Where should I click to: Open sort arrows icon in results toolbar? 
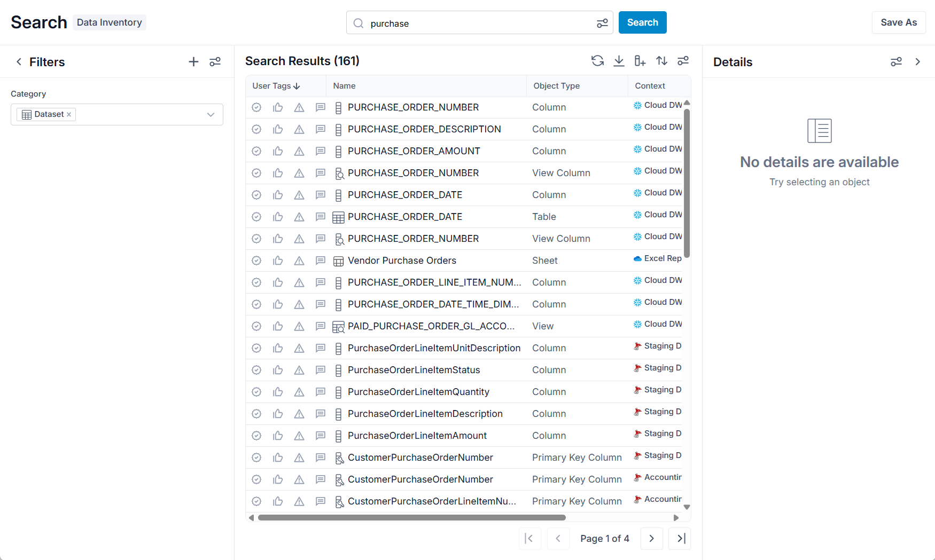pos(661,61)
